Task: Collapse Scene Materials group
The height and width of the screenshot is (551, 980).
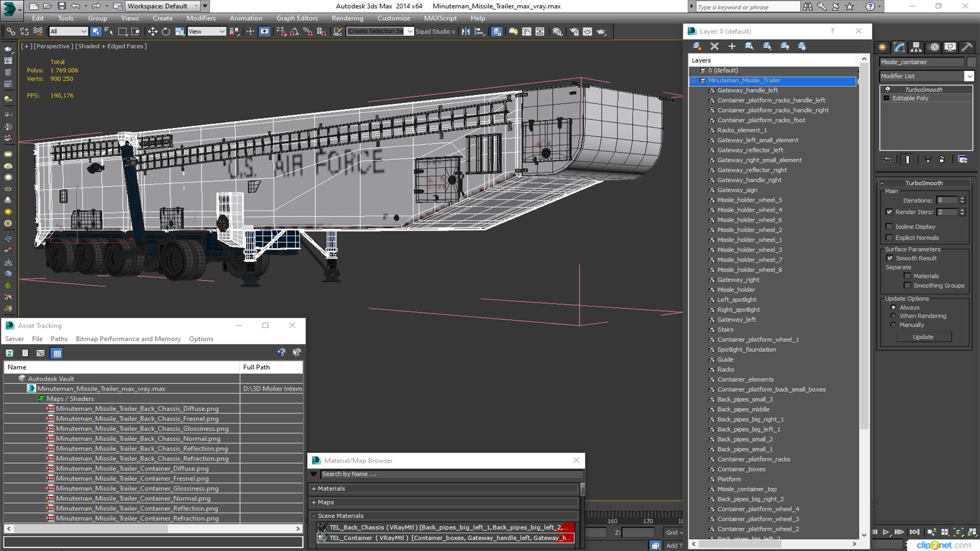Action: coord(314,516)
